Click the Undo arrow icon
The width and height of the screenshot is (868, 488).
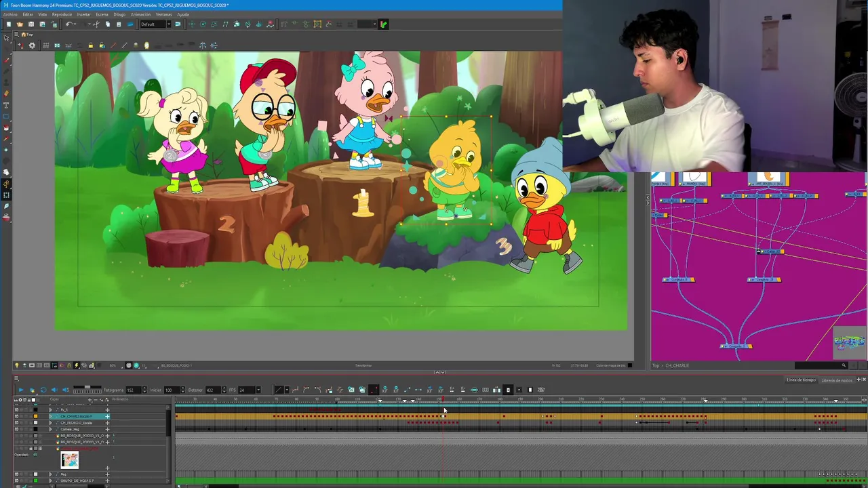click(x=68, y=24)
